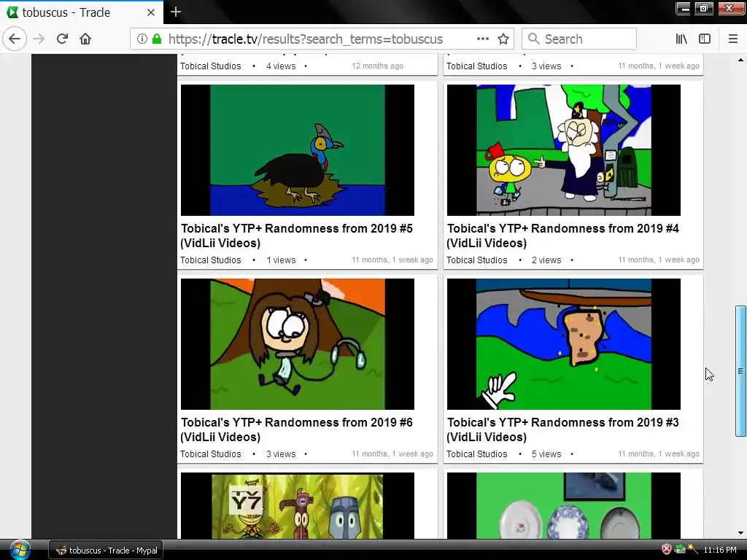Open Tobical Studios channel under #4 video
Viewport: 747px width, 560px height.
[x=477, y=260]
